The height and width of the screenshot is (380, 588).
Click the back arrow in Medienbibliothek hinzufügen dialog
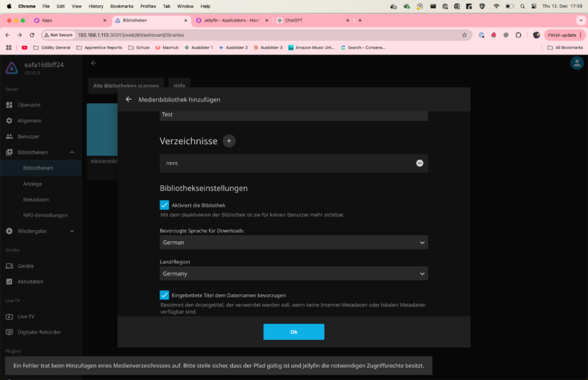pyautogui.click(x=129, y=99)
